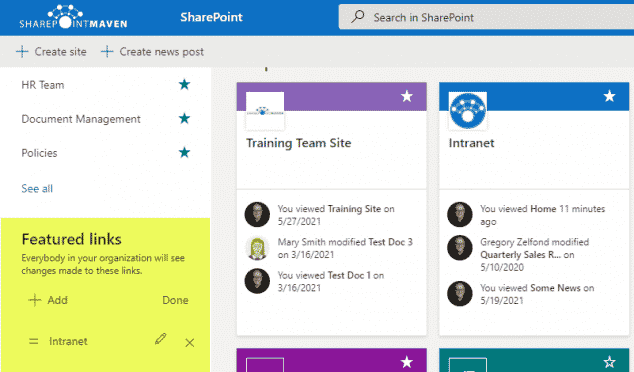Click the pencil icon to edit the Intranet link

(x=161, y=339)
